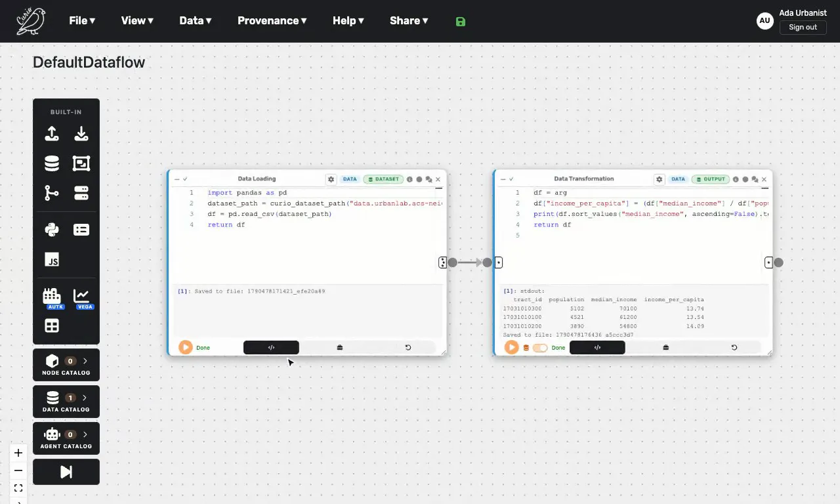
Task: Open comments icon on Data Transformation node
Action: pyautogui.click(x=755, y=179)
